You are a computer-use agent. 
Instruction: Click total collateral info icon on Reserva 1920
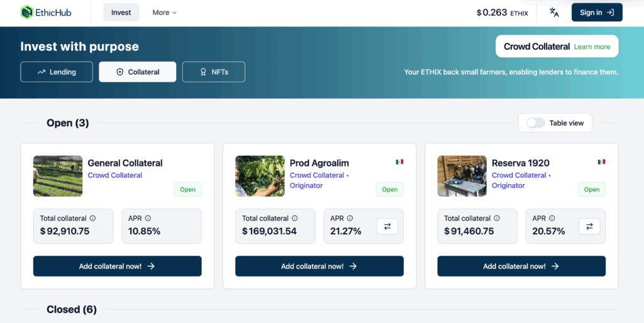pos(497,218)
